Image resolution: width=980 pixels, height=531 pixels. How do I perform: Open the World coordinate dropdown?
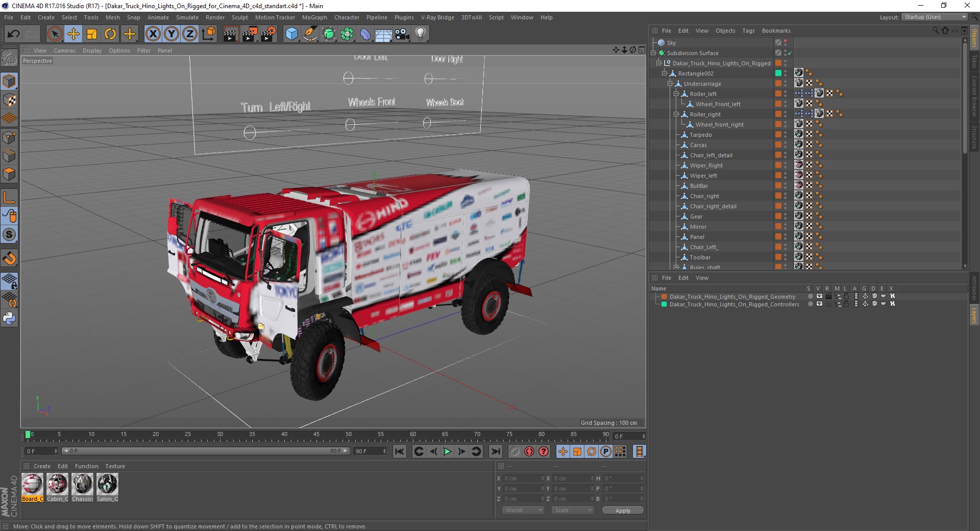point(523,510)
